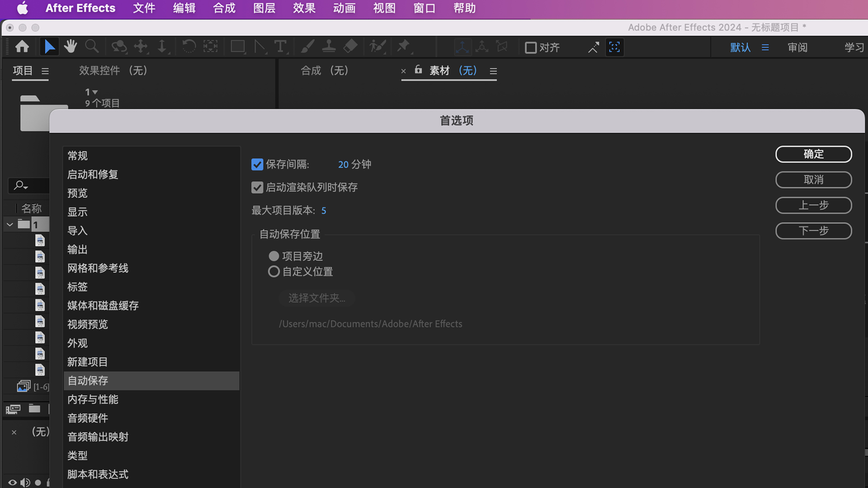Uncheck 保存间隔 checkbox
868x488 pixels.
click(257, 164)
